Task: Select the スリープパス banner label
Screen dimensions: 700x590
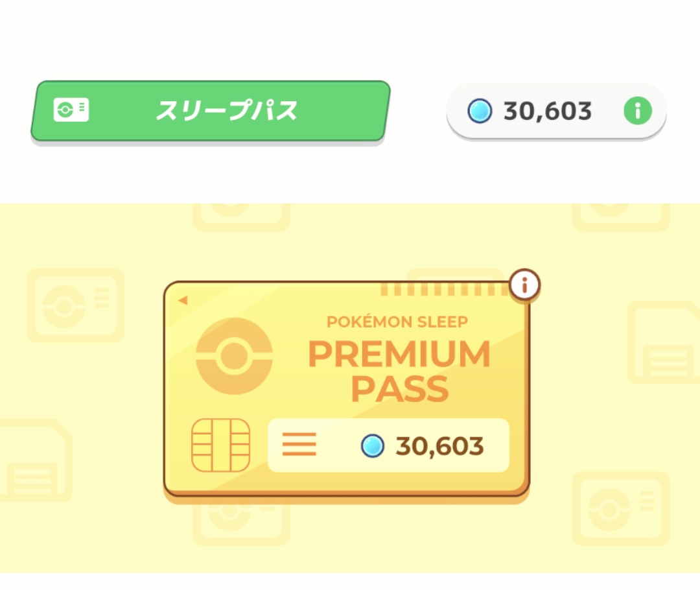Action: 226,111
